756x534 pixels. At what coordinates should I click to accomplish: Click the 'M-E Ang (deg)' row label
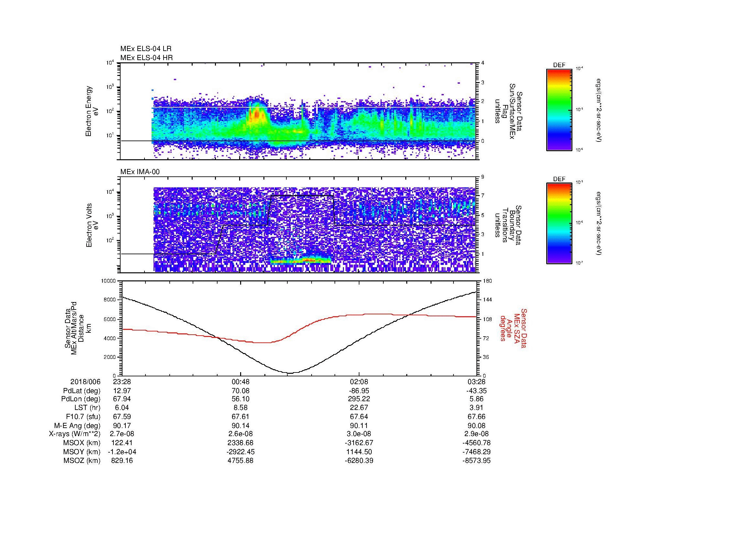pyautogui.click(x=77, y=426)
